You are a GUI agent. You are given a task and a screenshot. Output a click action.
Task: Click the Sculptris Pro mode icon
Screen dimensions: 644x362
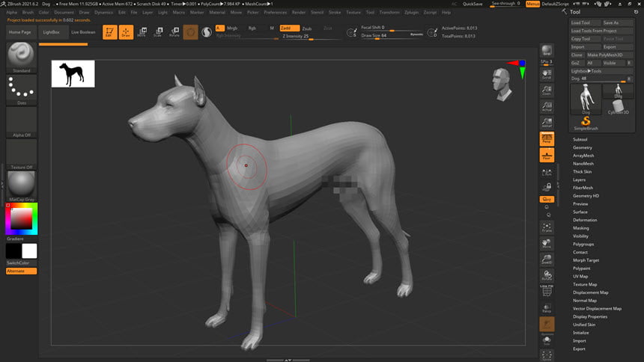click(207, 32)
